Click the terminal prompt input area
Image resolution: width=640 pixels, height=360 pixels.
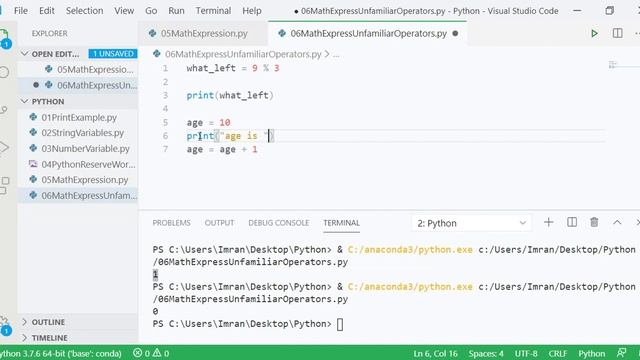pos(340,324)
